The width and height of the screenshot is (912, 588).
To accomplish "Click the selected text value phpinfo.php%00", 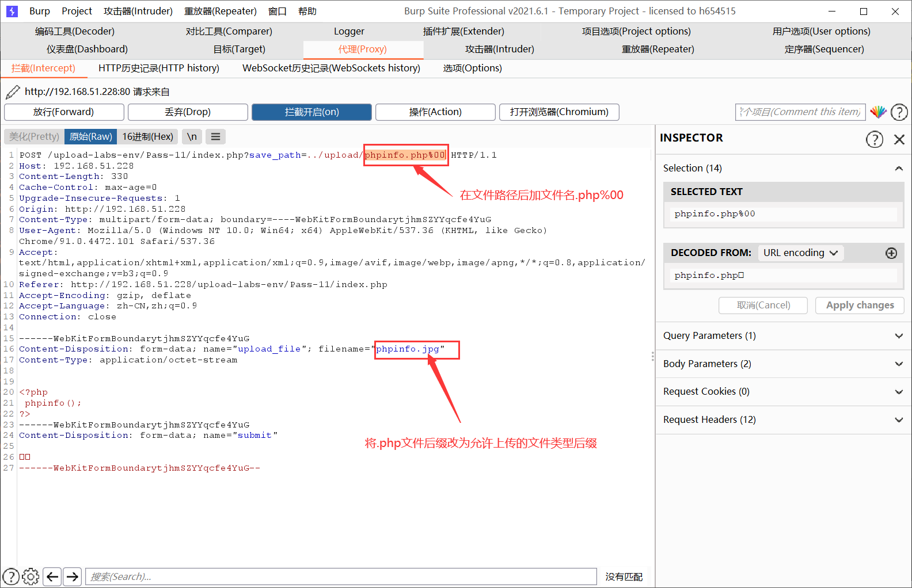I will pyautogui.click(x=783, y=214).
